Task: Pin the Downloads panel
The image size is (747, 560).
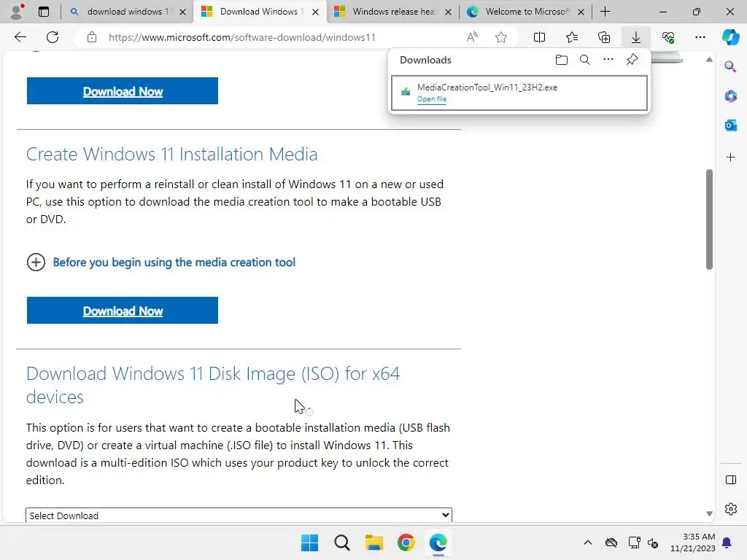Action: pos(632,60)
